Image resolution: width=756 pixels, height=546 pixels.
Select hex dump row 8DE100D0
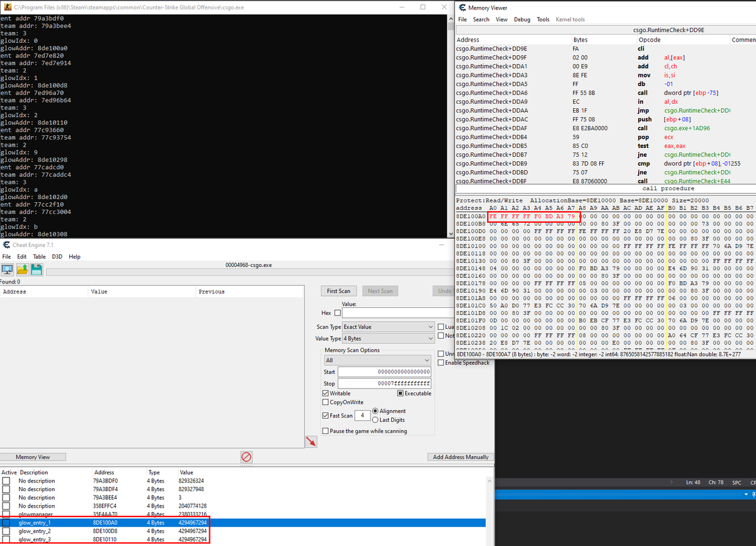[605, 232]
